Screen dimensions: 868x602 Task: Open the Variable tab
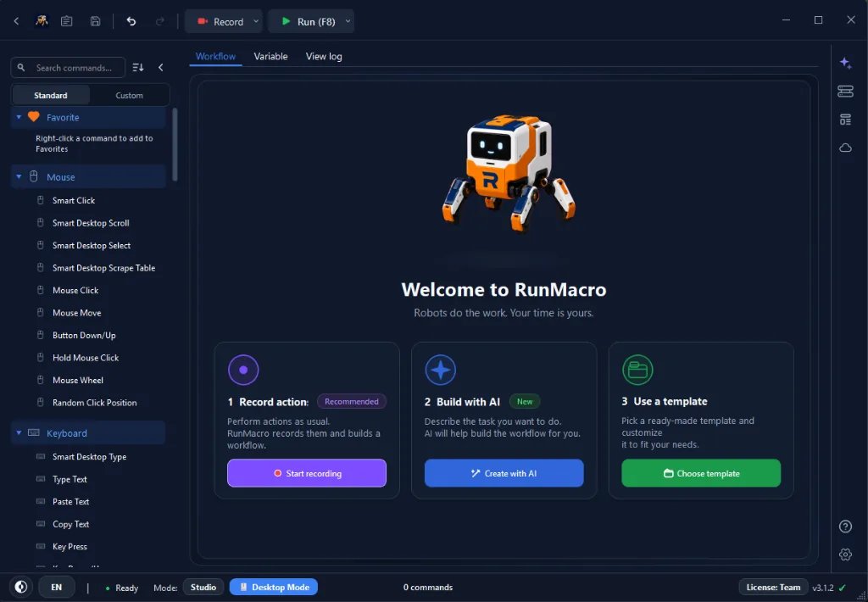[x=270, y=57]
